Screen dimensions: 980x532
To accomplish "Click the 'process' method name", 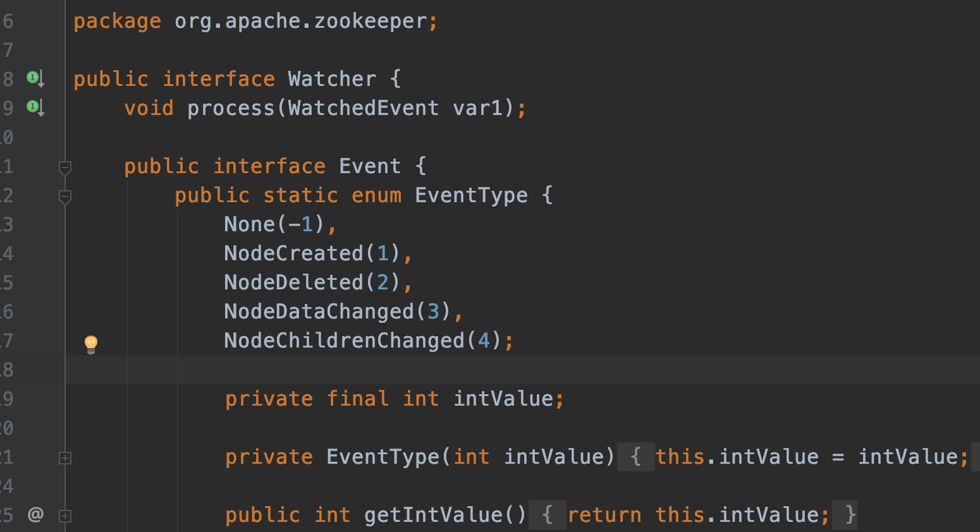I will pos(231,108).
